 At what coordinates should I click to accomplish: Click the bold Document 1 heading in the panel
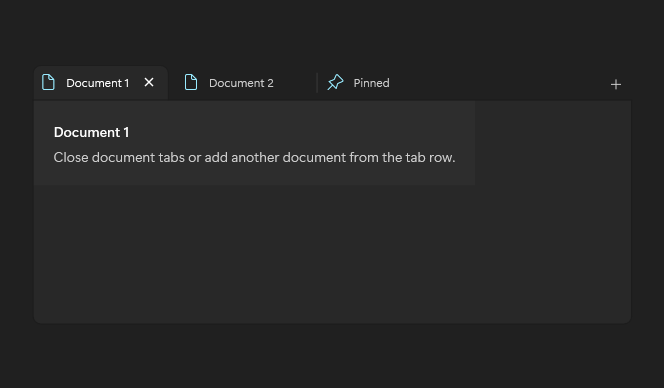click(x=91, y=132)
